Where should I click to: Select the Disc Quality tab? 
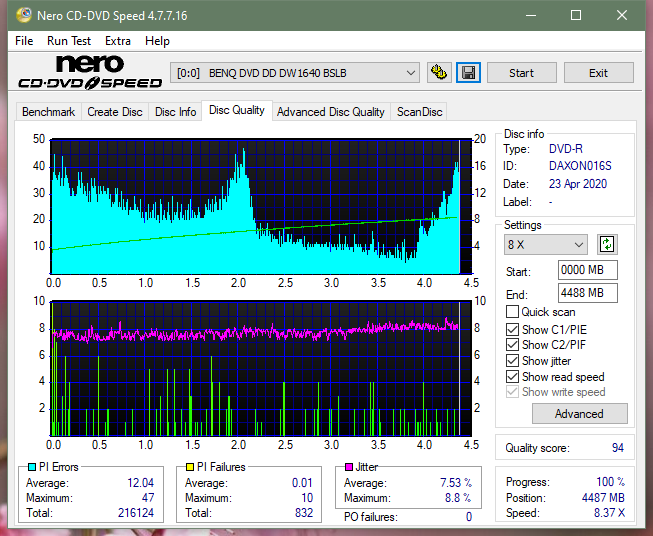click(237, 110)
